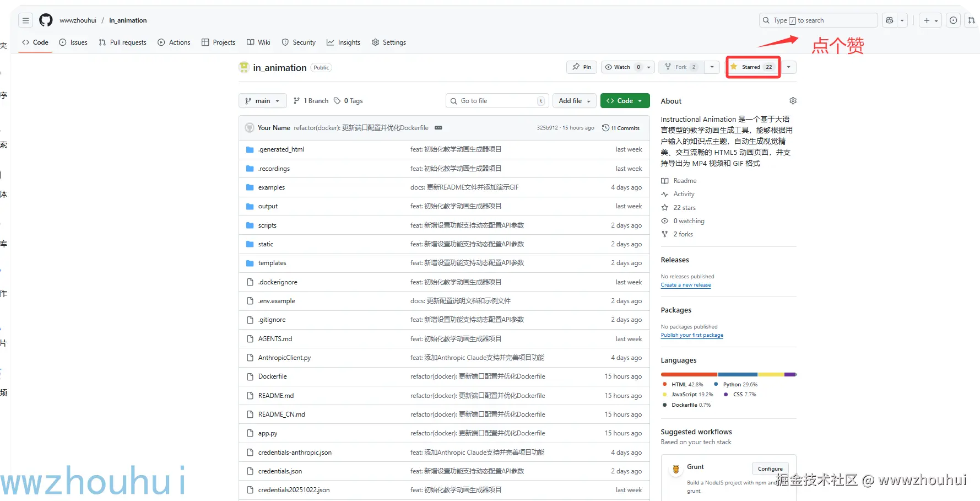The height and width of the screenshot is (501, 980).
Task: Expand the Fork options dropdown arrow
Action: 712,67
